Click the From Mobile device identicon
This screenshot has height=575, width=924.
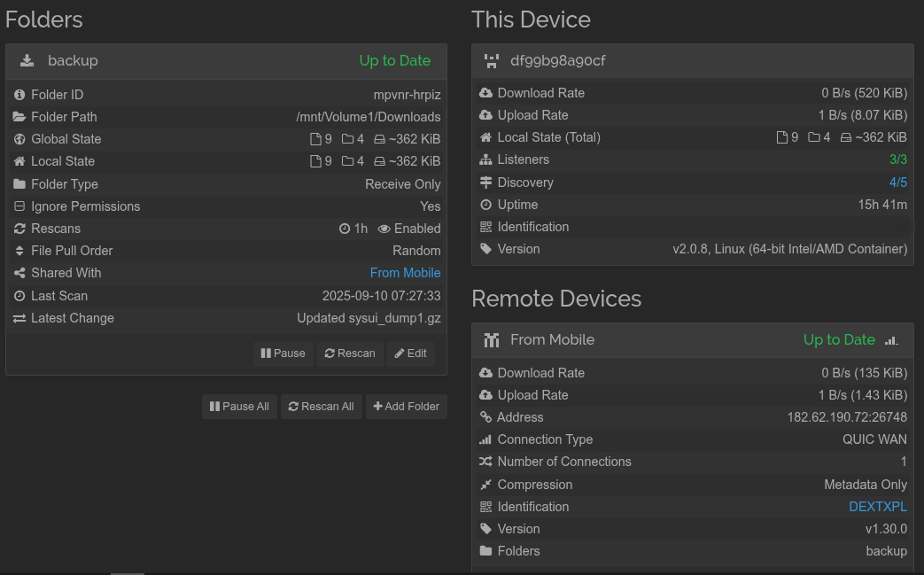[492, 340]
